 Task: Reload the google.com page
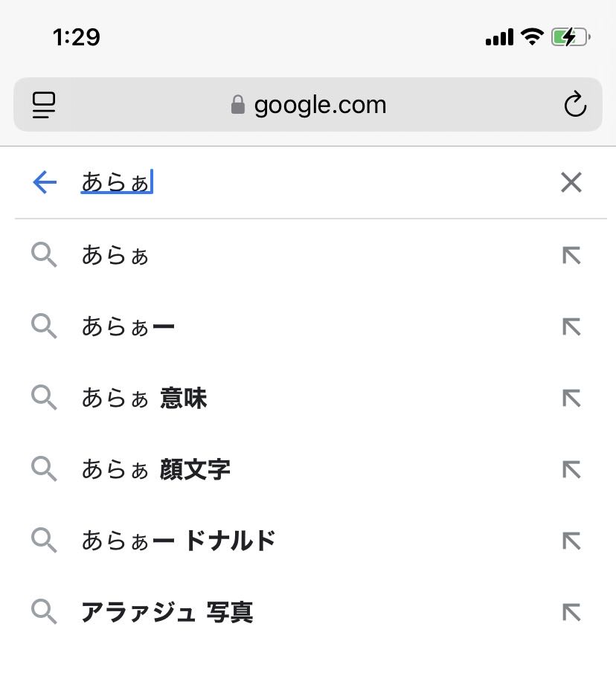[x=575, y=105]
